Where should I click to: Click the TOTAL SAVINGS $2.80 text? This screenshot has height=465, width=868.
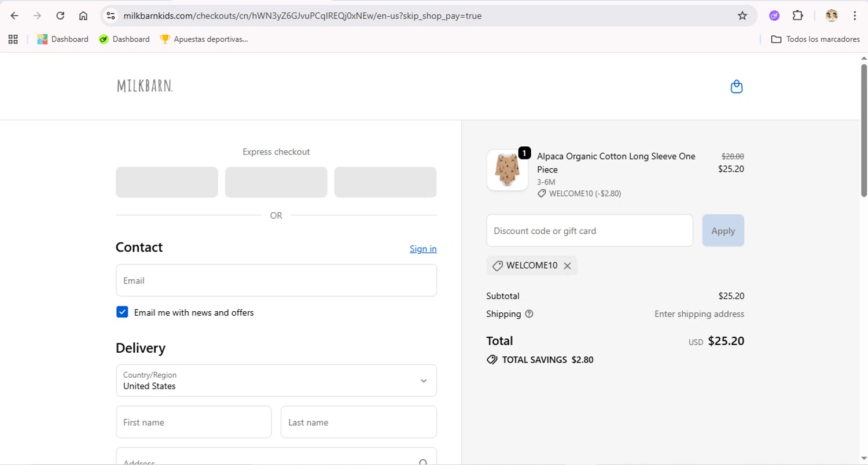point(547,360)
